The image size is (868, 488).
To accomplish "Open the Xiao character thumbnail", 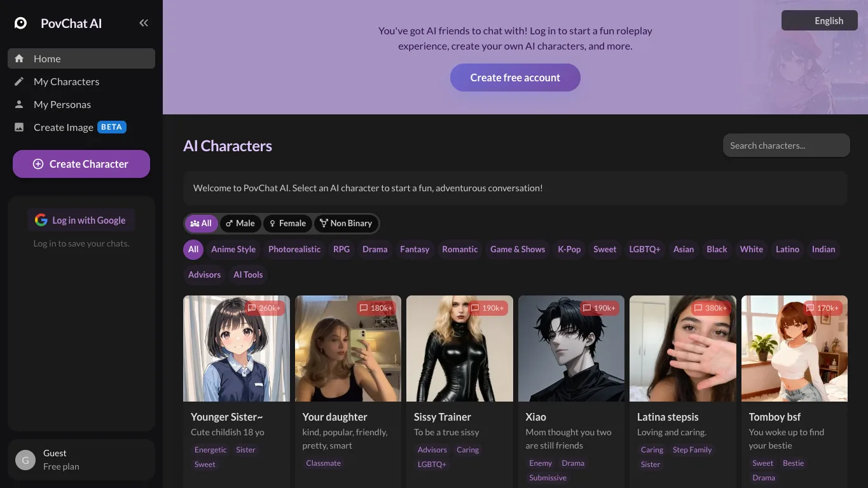I will point(571,348).
